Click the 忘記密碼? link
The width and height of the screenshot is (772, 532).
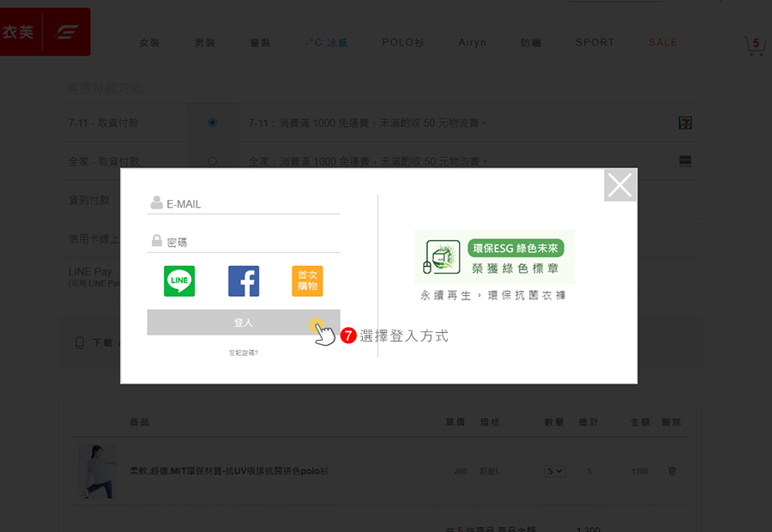pyautogui.click(x=244, y=353)
